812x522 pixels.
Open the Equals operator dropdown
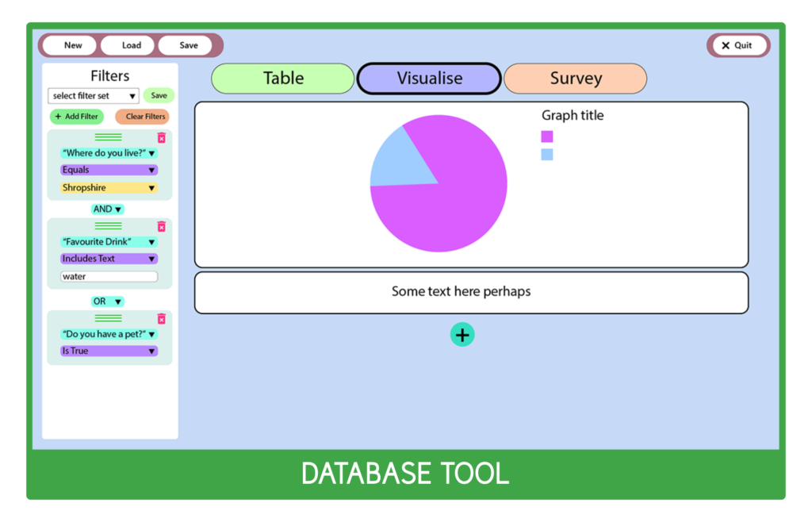(108, 170)
